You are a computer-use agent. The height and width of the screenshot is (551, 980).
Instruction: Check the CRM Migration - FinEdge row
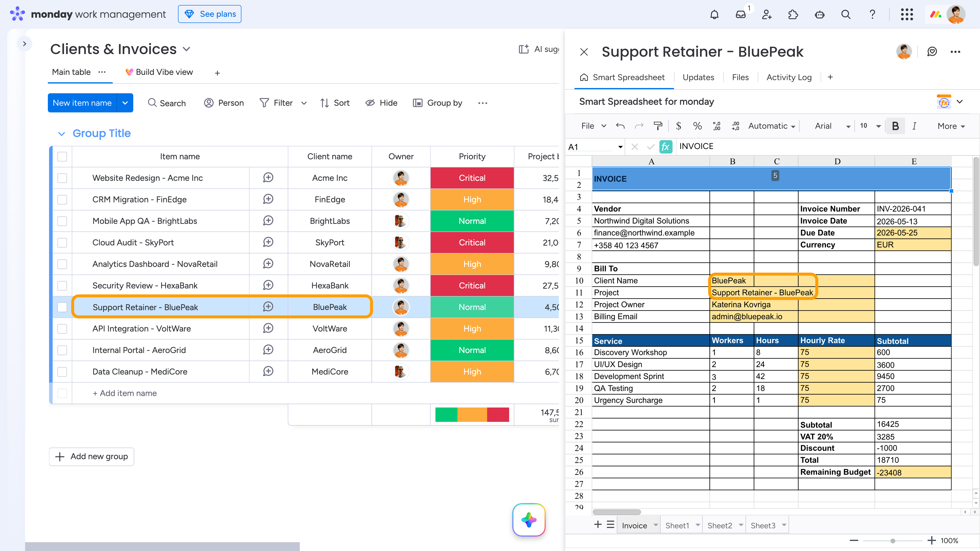(62, 200)
